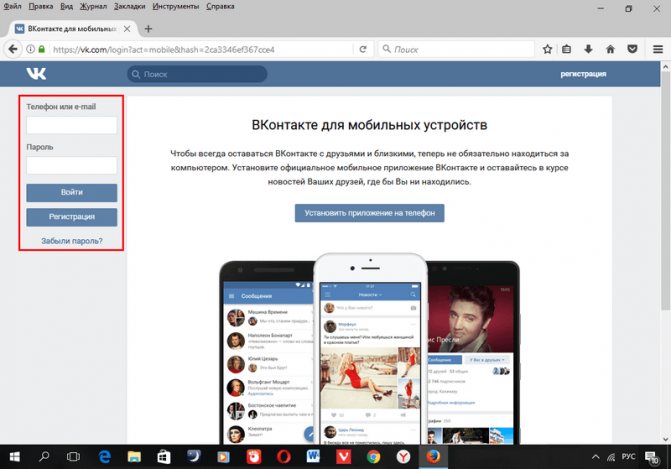Launch Yandex browser from taskbar

tap(403, 457)
